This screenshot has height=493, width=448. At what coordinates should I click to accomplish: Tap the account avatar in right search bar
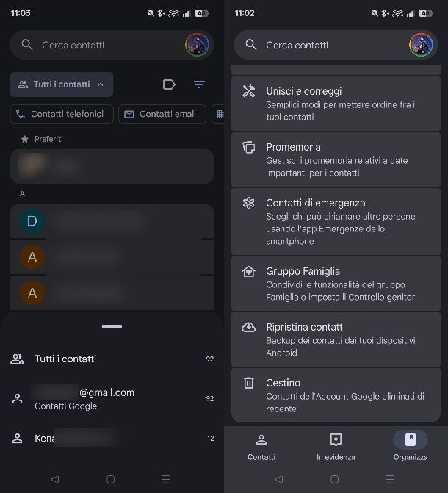click(421, 45)
